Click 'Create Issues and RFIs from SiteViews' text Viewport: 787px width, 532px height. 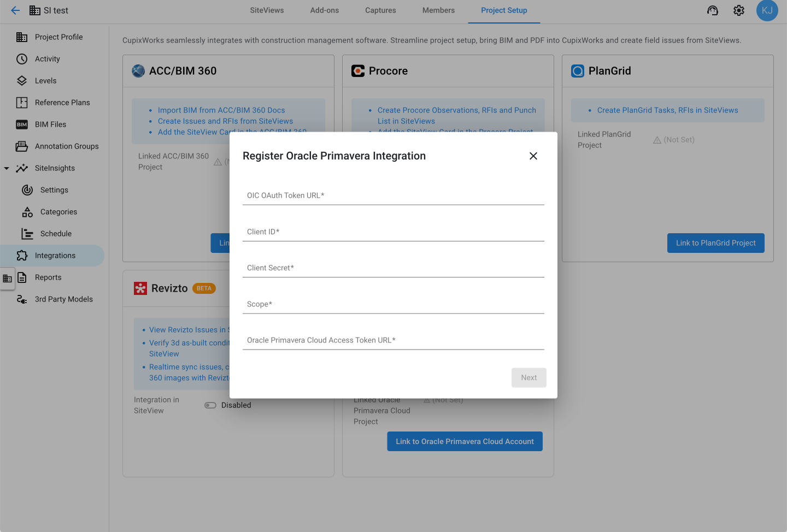225,121
